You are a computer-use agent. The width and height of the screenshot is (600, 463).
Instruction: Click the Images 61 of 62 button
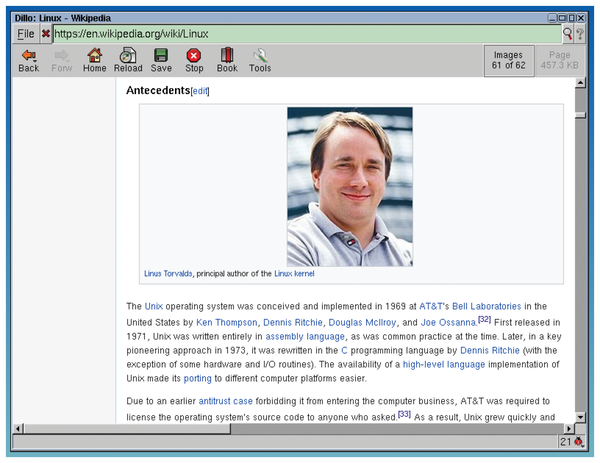(509, 60)
